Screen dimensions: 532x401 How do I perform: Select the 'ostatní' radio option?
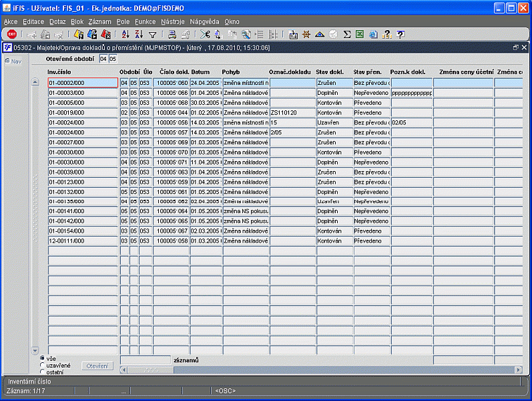point(43,372)
